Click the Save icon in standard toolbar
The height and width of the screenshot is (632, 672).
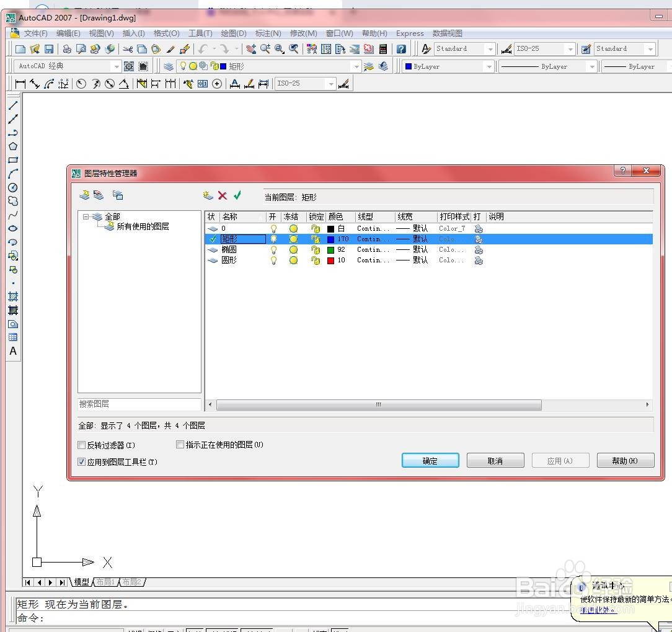(49, 49)
